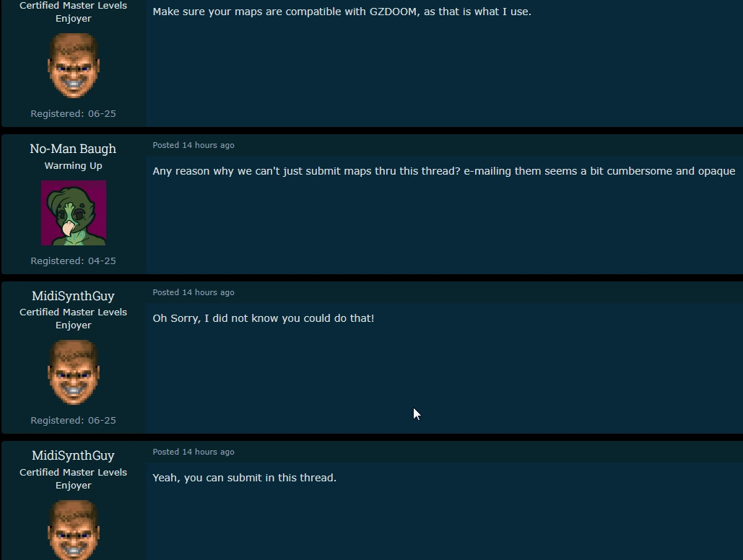743x560 pixels.
Task: Click Posted 14 hours ago above Oh Sorry reply
Action: click(x=194, y=292)
